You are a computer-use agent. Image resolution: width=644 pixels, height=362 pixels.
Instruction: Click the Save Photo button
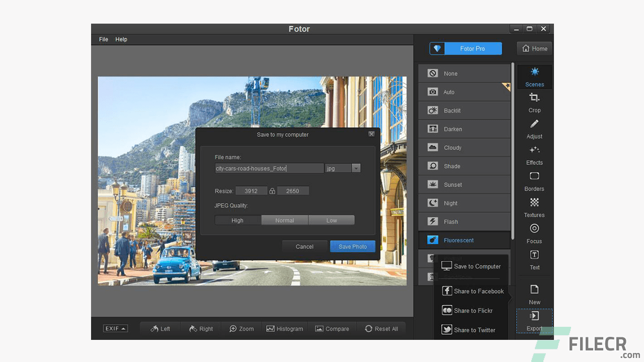352,246
